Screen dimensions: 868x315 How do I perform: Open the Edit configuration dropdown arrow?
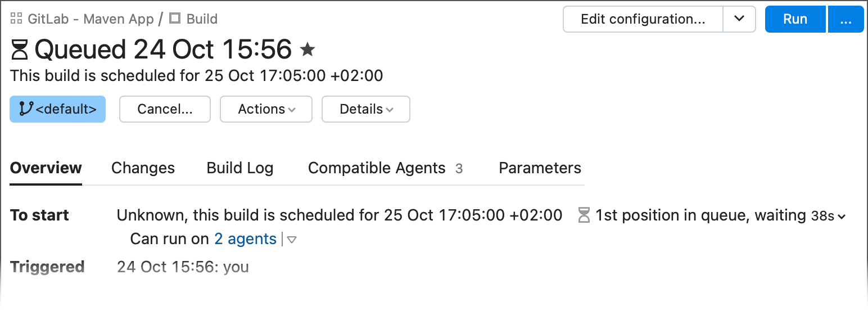coord(739,19)
